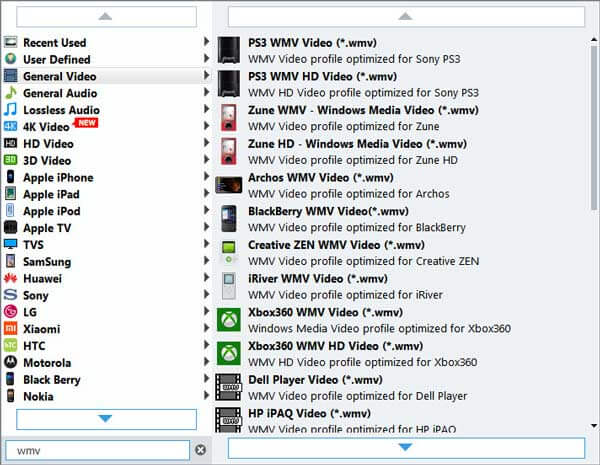This screenshot has width=600, height=465.
Task: Click the HD Video icon
Action: point(10,143)
